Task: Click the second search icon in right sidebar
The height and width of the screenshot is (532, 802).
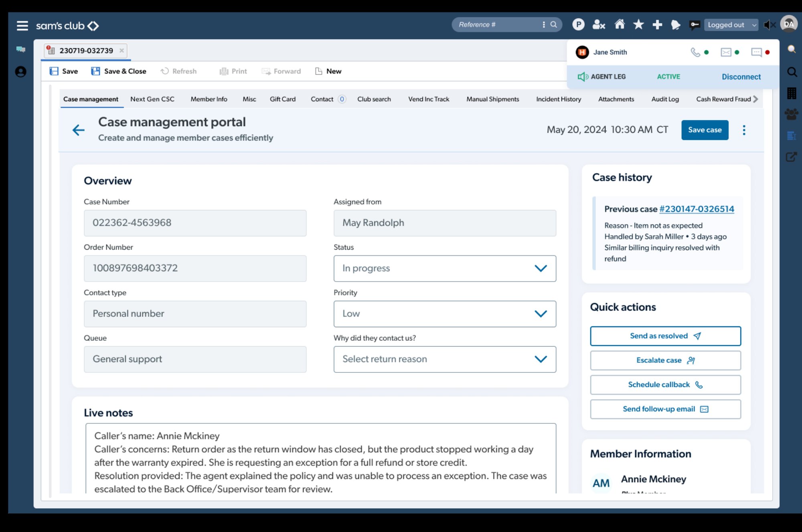Action: click(x=792, y=72)
